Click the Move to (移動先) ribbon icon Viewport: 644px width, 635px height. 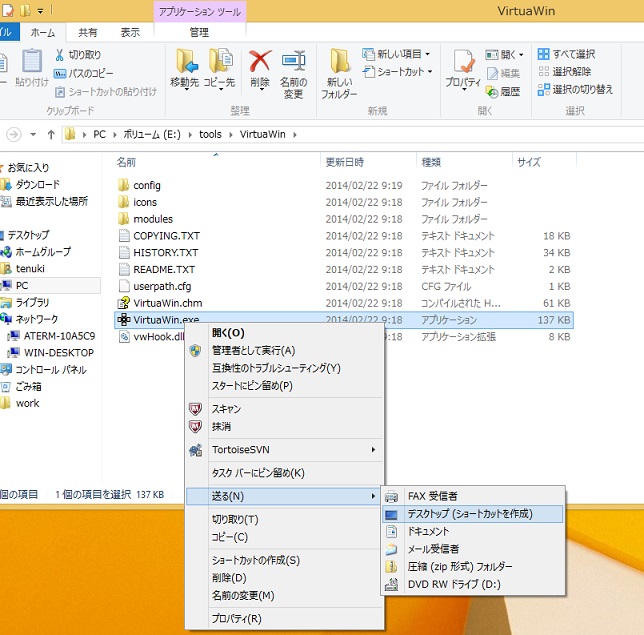[185, 71]
